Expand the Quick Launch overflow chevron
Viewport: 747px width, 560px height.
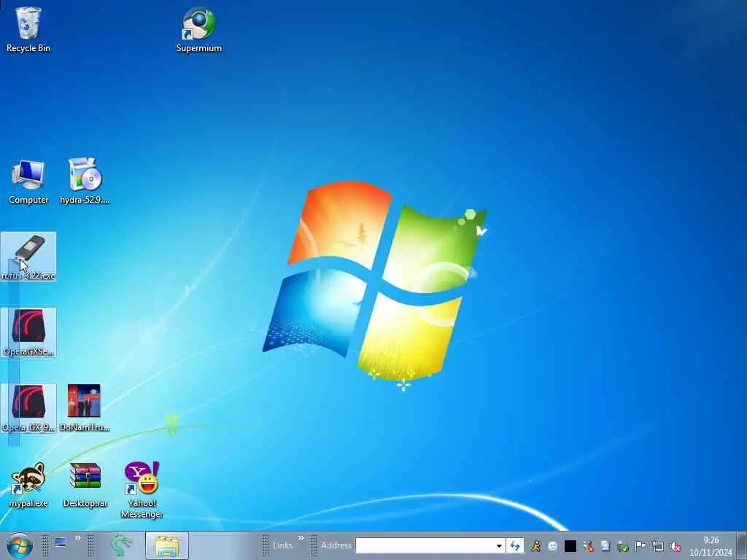[x=77, y=538]
